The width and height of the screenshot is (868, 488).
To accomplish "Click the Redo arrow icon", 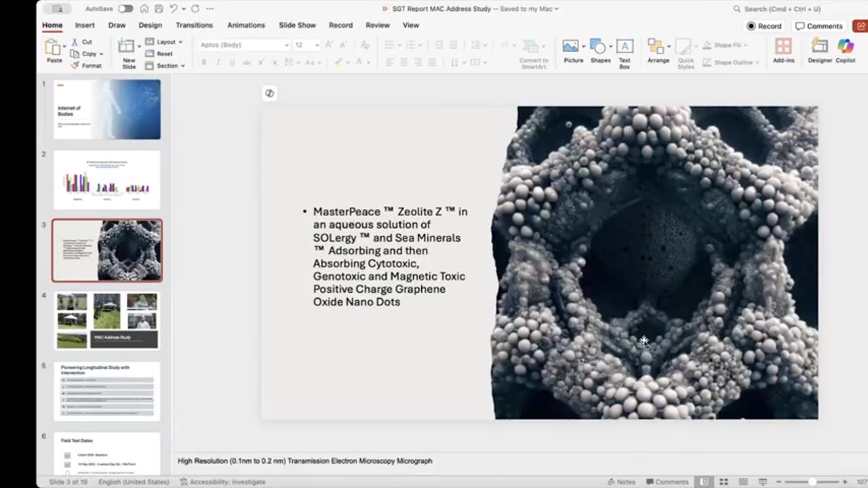I will 195,9.
